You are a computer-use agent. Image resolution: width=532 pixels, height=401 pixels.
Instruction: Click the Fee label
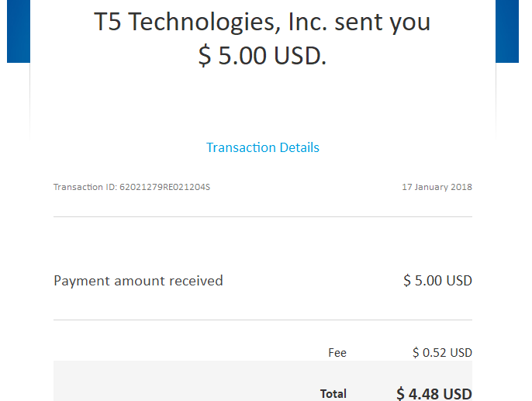coord(337,353)
